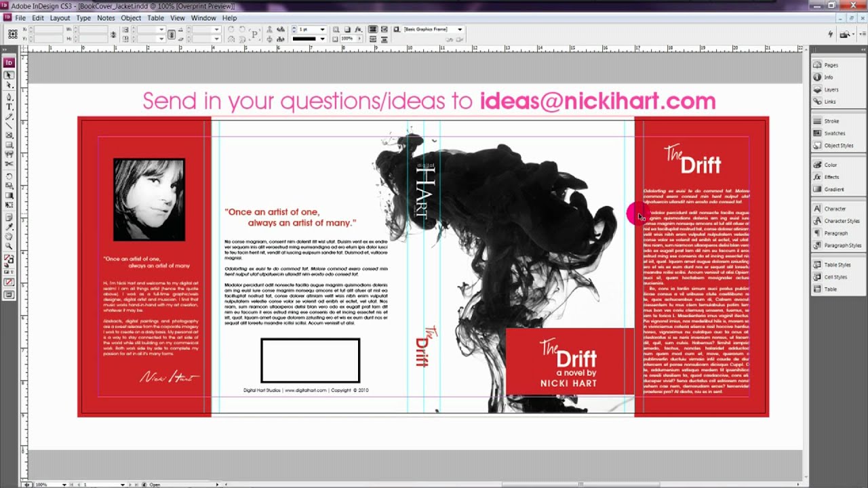This screenshot has height=488, width=868.
Task: Open the Basic Graphics Frame style dropdown
Action: (x=460, y=29)
